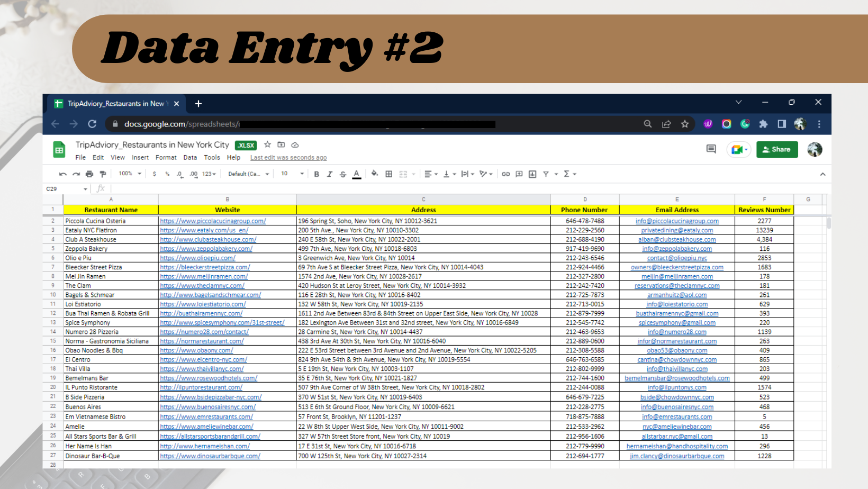
Task: Click the document title TripAdviory_Restaurants
Action: pos(152,144)
